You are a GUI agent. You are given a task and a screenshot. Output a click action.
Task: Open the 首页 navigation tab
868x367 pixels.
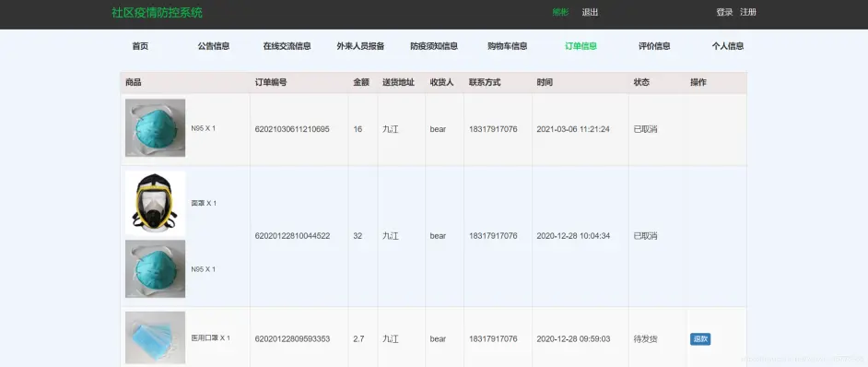click(140, 46)
